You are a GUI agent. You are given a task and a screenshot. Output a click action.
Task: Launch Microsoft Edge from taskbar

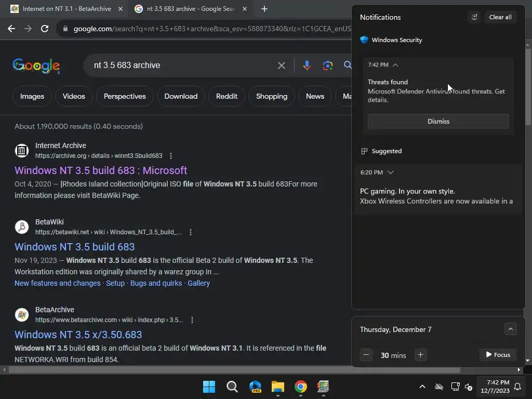tap(255, 387)
